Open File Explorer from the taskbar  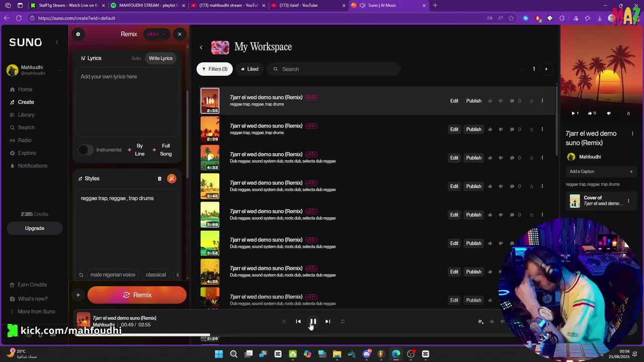click(337, 354)
